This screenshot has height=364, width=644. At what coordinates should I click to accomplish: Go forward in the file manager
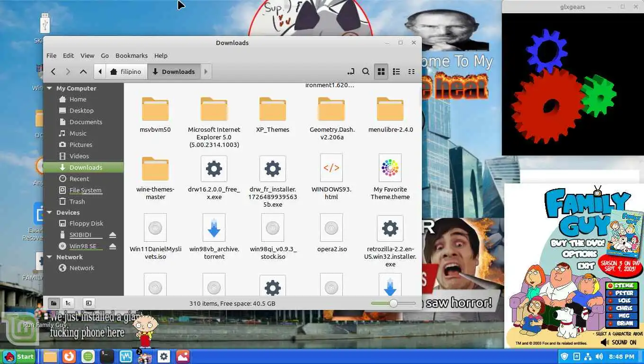[68, 72]
